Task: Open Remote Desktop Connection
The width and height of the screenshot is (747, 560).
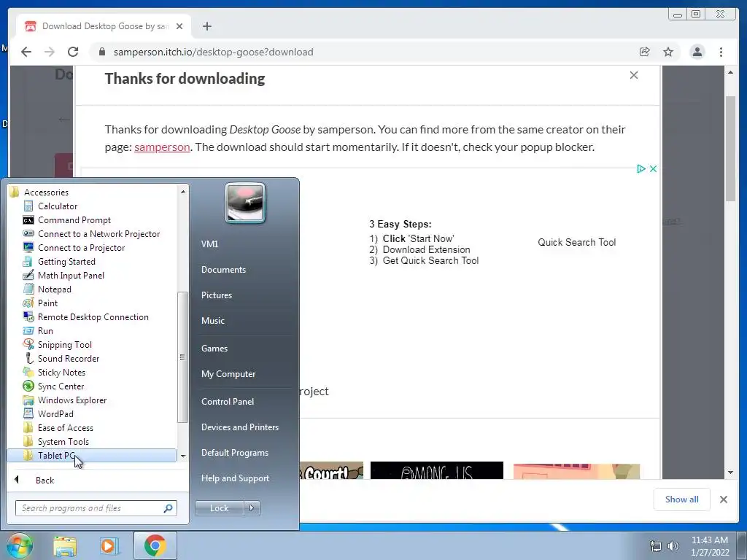Action: 93,316
